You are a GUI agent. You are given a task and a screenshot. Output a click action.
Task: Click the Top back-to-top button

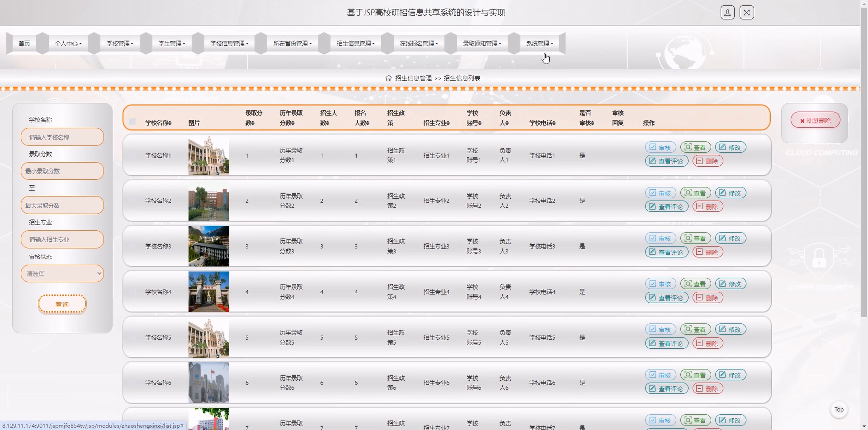pyautogui.click(x=839, y=410)
